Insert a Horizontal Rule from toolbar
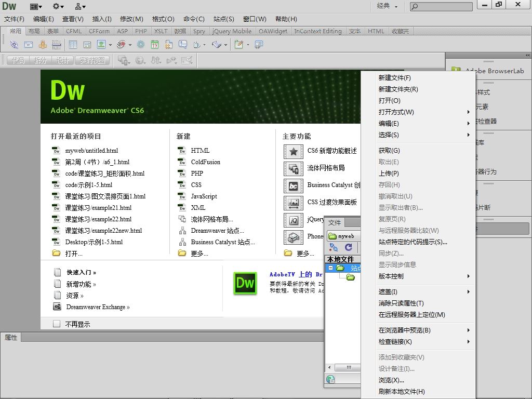 pos(56,44)
